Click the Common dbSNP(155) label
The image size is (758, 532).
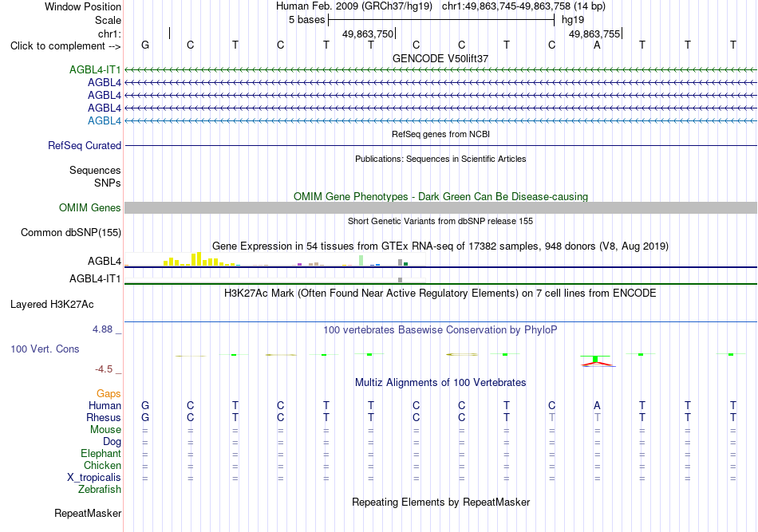[x=70, y=232]
